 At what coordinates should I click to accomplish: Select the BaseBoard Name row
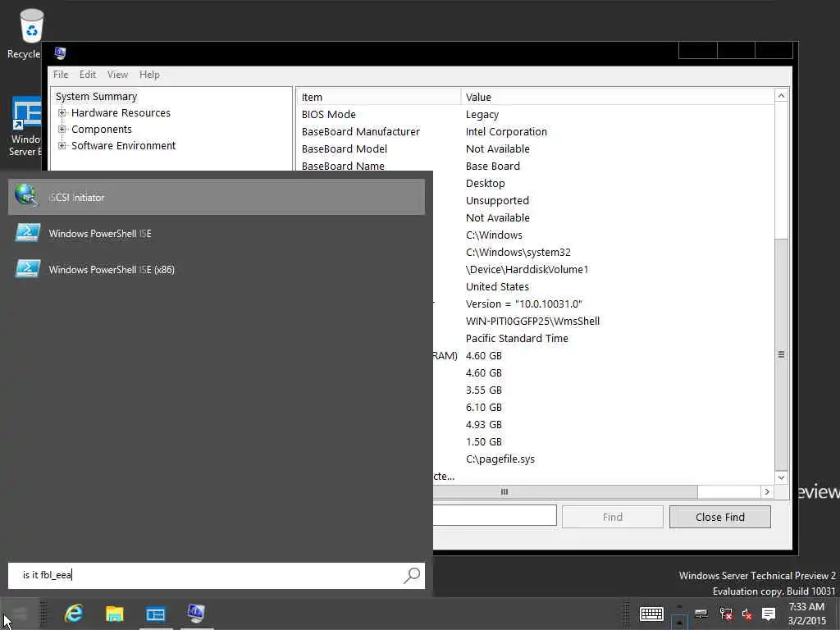tap(535, 165)
